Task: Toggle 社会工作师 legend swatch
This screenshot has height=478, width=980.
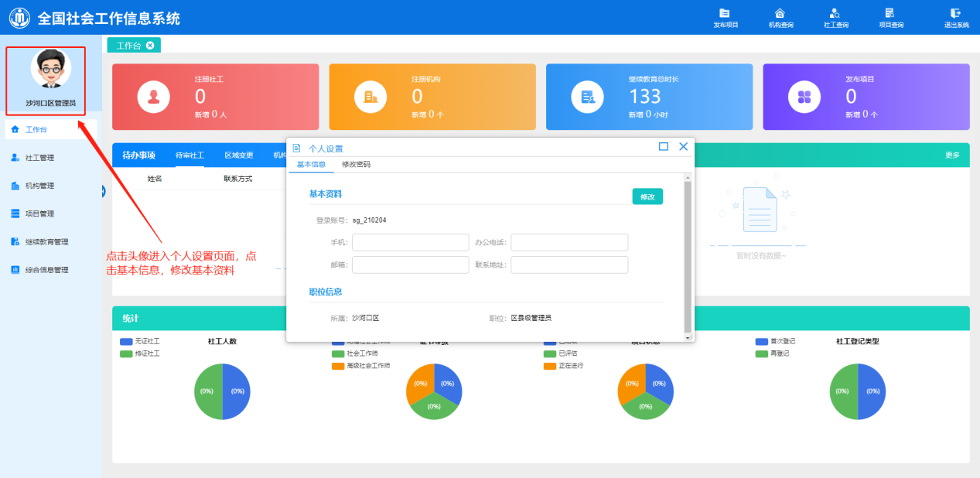Action: click(x=338, y=353)
